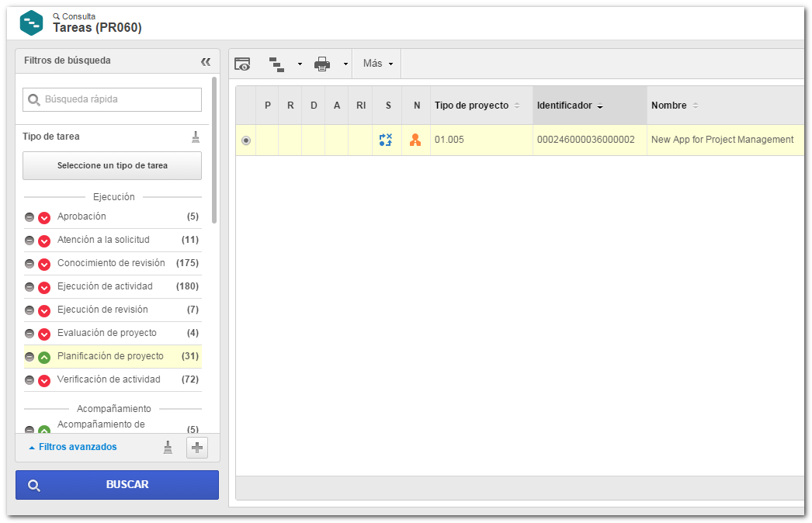The image size is (812, 523).
Task: Click the blue status icon in S column
Action: click(386, 140)
